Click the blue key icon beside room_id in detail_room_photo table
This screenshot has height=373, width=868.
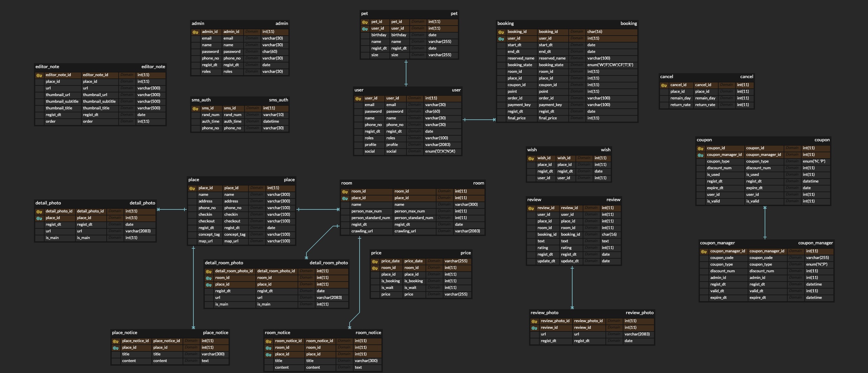[209, 278]
